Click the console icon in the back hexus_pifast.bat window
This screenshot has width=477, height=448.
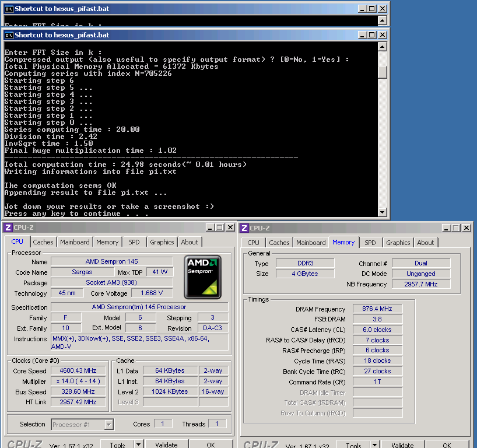point(9,9)
